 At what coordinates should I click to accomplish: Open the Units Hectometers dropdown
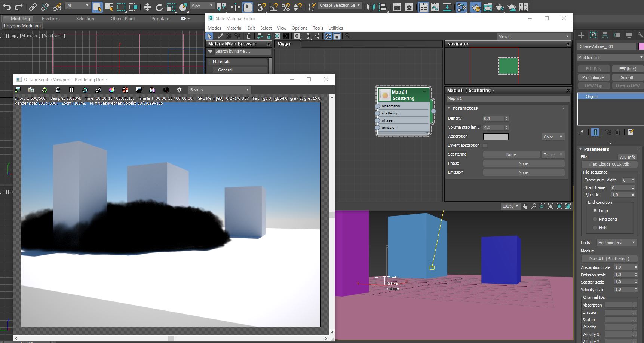pos(616,243)
